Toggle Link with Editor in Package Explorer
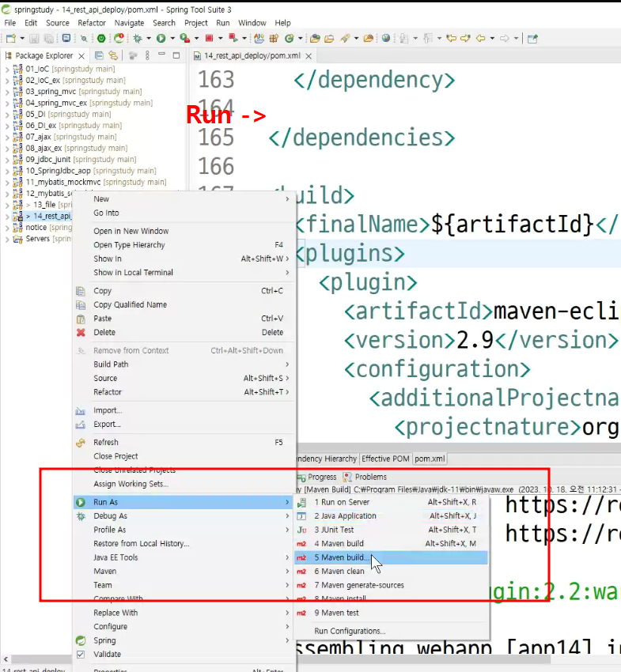 point(113,55)
